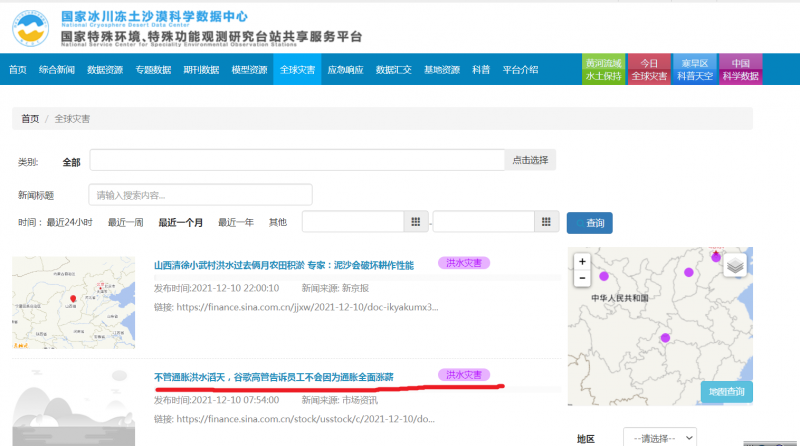Click the blue 查询 search button
800x446 pixels.
coord(589,223)
